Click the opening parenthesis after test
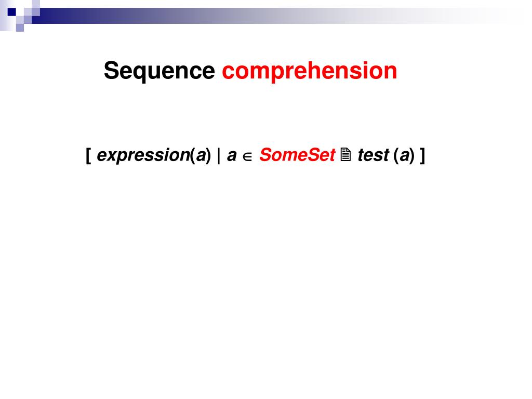 click(x=396, y=156)
